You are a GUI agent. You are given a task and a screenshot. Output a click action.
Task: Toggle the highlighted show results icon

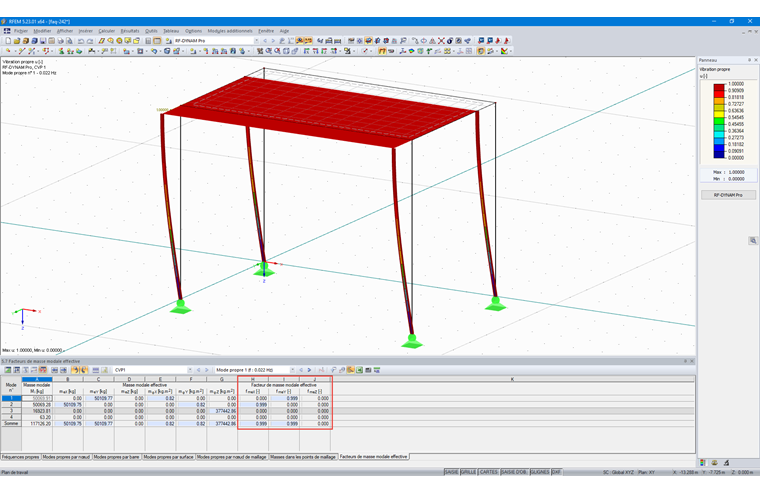(x=299, y=41)
